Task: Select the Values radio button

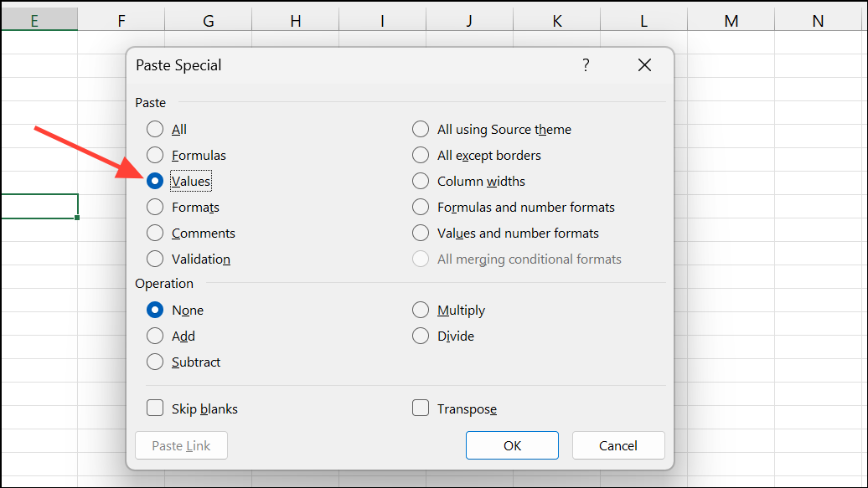Action: pyautogui.click(x=155, y=181)
